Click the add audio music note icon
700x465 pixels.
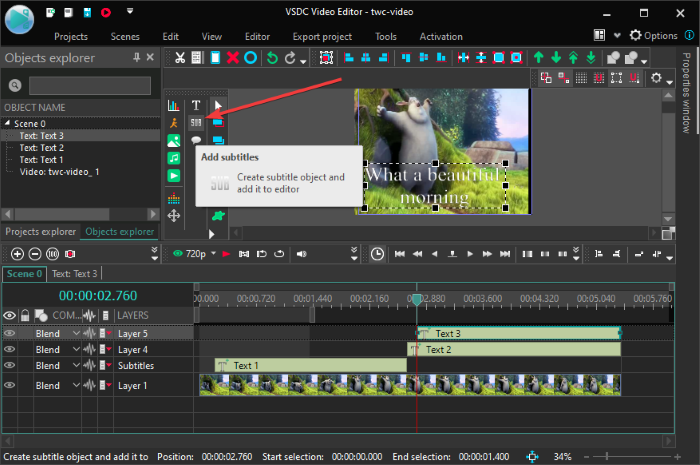[x=174, y=158]
